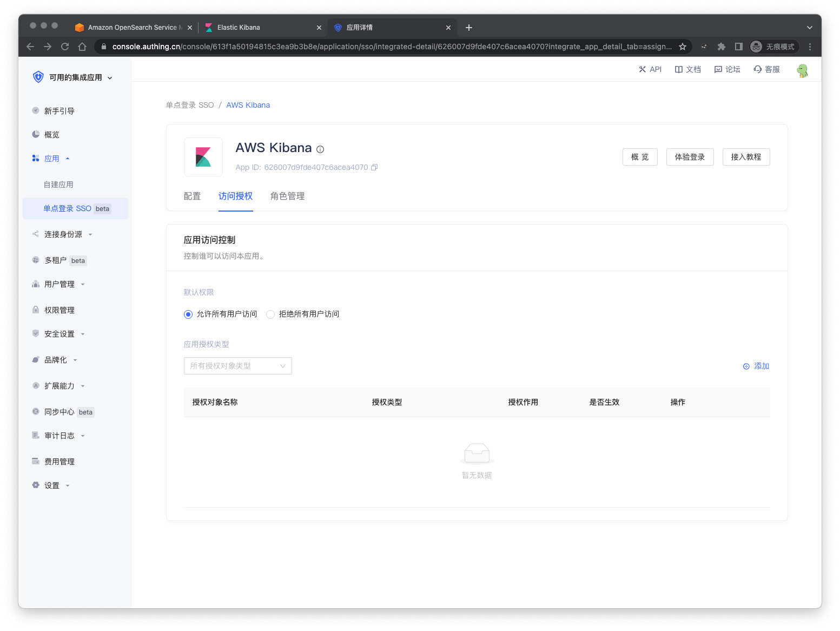Copy the App ID using the copy icon
Screen dimensions: 840x631
374,167
